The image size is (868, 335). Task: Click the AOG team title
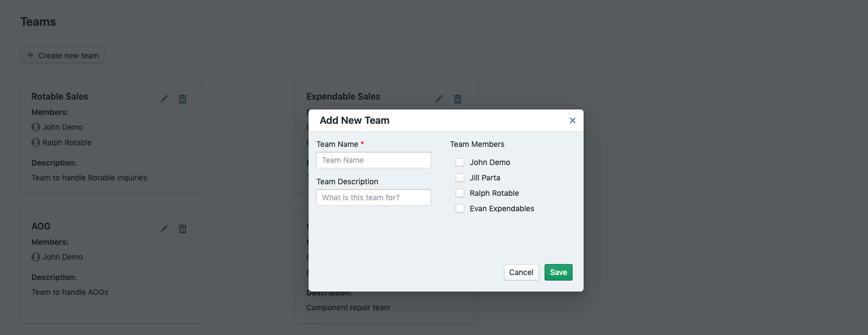tap(41, 226)
